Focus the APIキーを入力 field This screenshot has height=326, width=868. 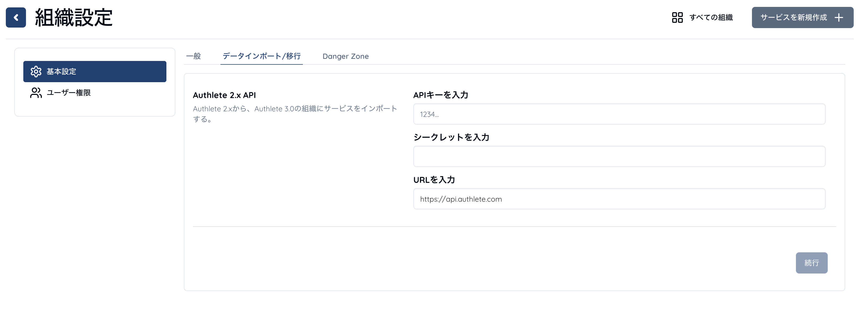[x=619, y=114]
